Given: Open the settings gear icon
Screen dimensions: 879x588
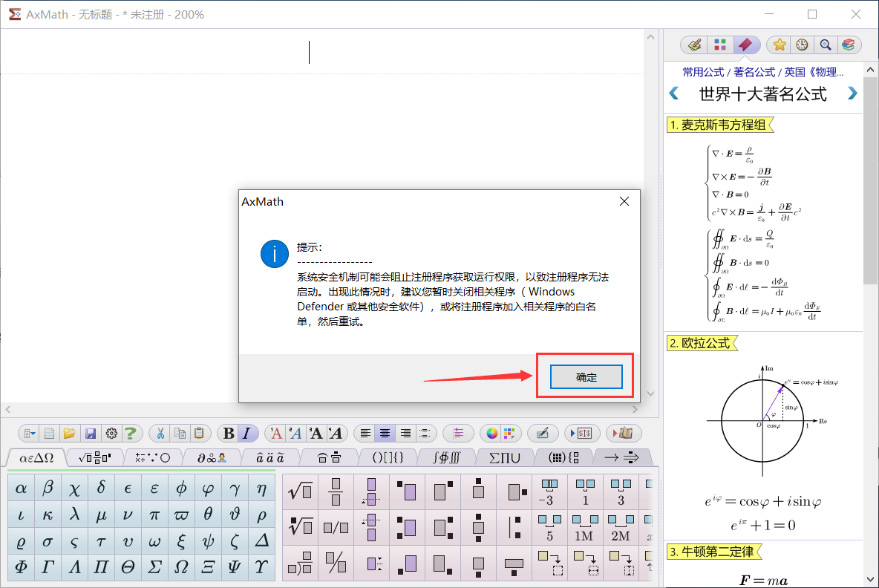Looking at the screenshot, I should 111,433.
